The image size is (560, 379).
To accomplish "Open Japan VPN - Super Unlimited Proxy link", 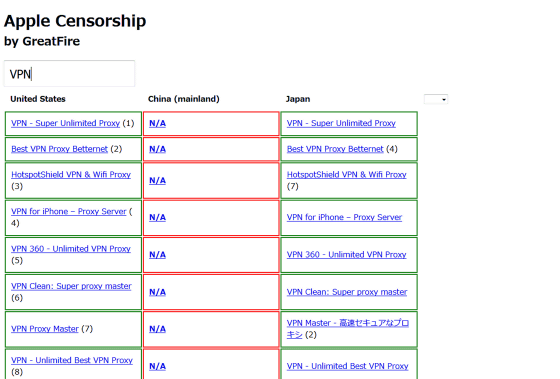I will pyautogui.click(x=341, y=123).
